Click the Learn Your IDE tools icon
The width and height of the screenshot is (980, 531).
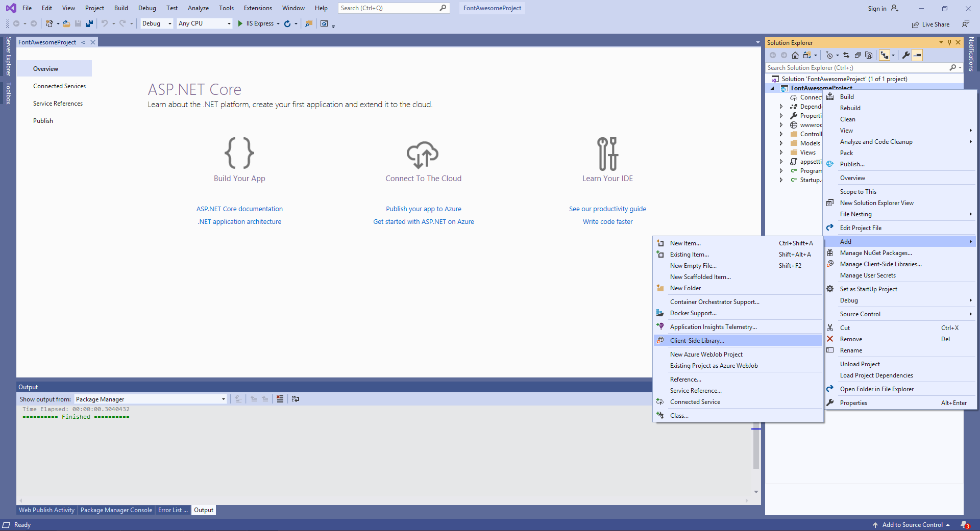click(607, 153)
